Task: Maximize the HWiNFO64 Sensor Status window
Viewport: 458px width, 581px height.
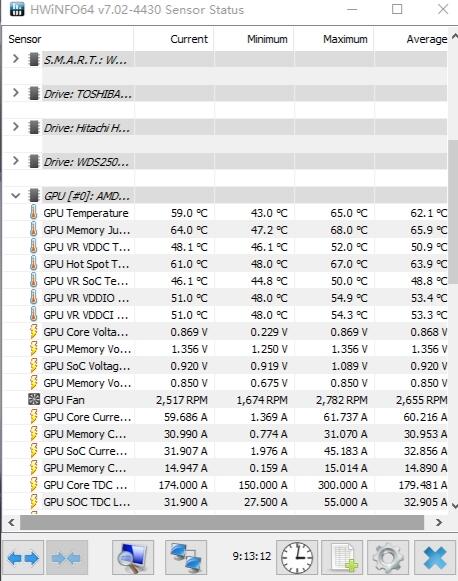Action: coord(397,9)
